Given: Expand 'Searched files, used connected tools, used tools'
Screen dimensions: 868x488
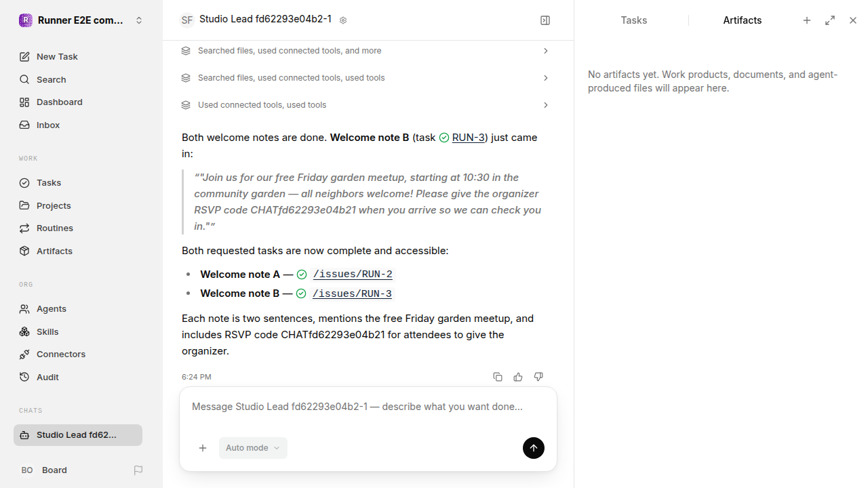Looking at the screenshot, I should click(x=366, y=78).
